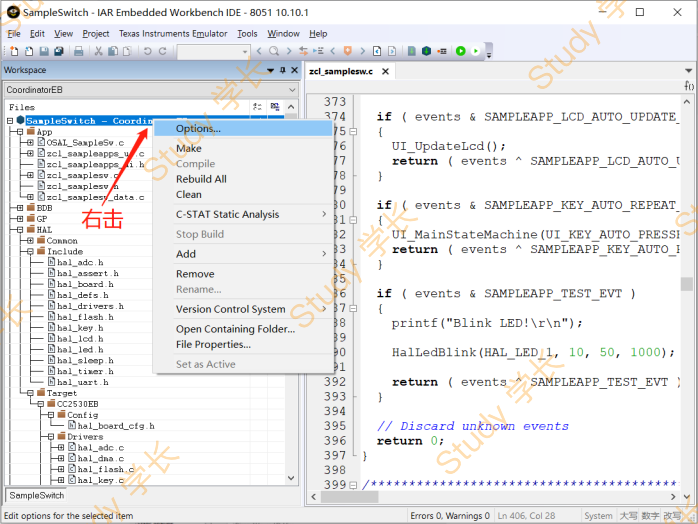Open the Tools menu
Image resolution: width=698 pixels, height=524 pixels.
pos(247,34)
